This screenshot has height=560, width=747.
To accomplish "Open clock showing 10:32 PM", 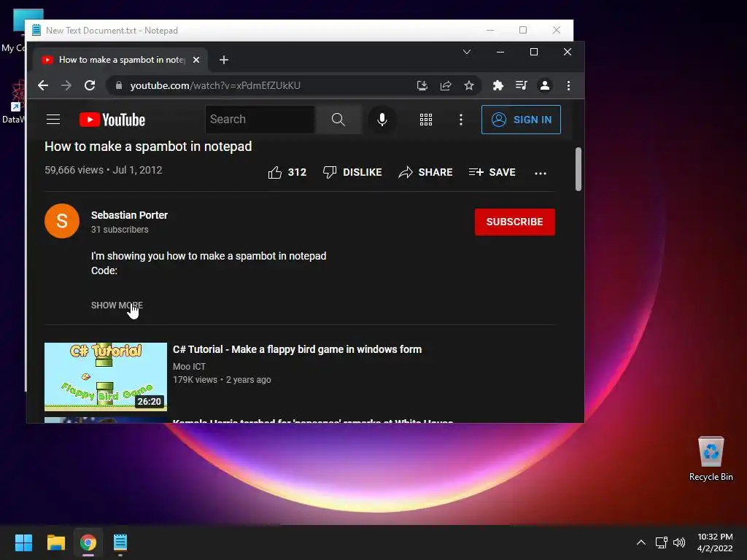I will [x=715, y=542].
